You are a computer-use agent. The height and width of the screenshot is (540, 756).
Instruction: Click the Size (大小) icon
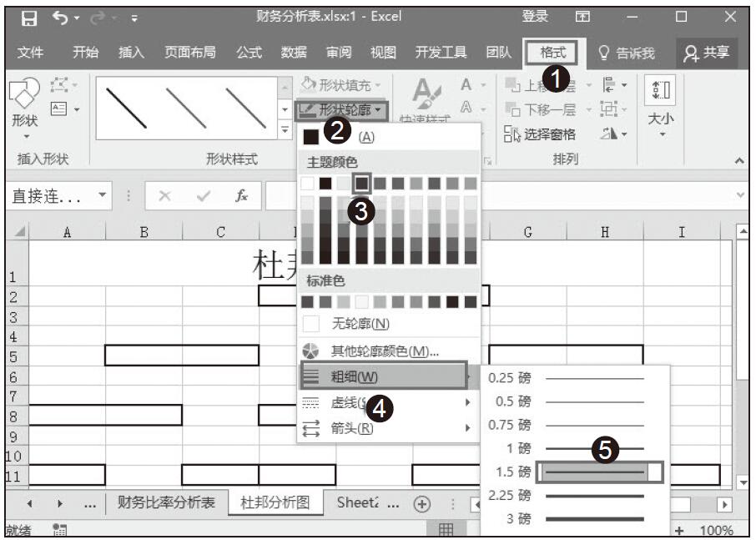point(661,104)
